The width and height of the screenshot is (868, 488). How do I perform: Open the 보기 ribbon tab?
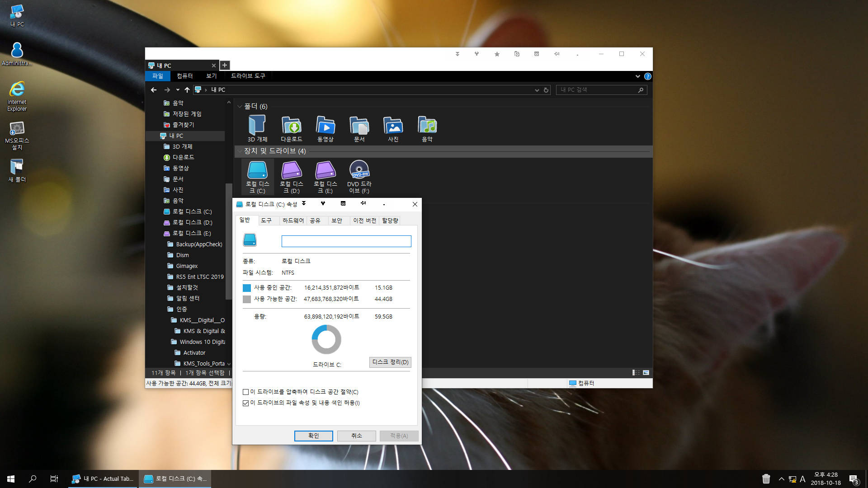tap(212, 76)
